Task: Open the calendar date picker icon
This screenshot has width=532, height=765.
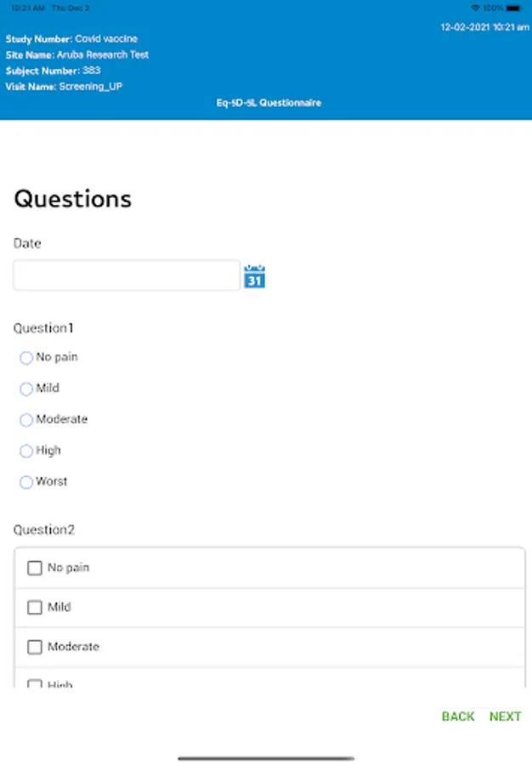Action: click(254, 276)
